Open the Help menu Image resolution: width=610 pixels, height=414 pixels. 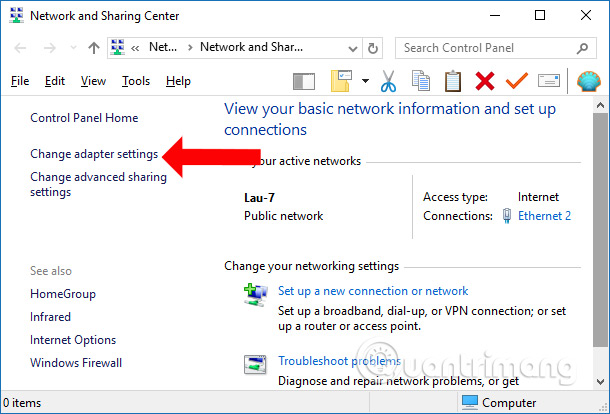pyautogui.click(x=178, y=81)
